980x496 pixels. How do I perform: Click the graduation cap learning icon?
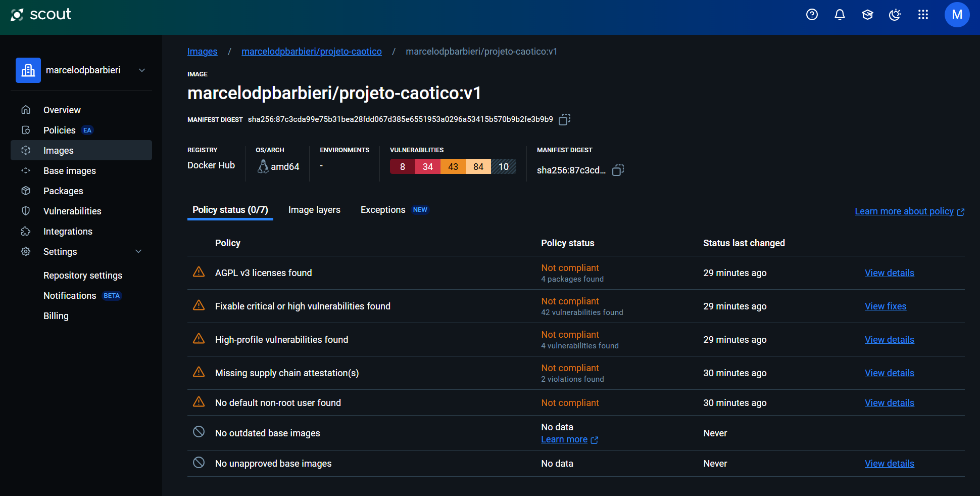(867, 15)
